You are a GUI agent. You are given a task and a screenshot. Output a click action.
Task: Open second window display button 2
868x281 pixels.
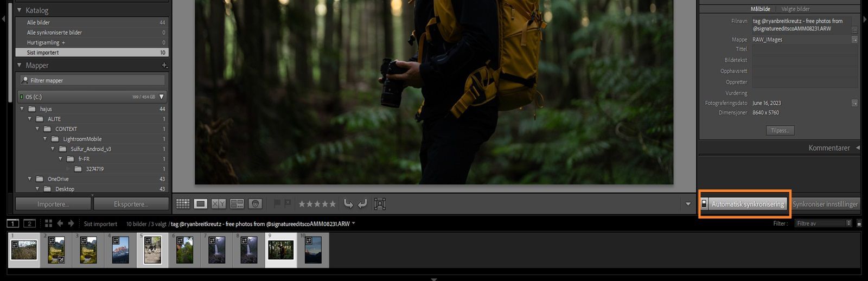[x=30, y=223]
